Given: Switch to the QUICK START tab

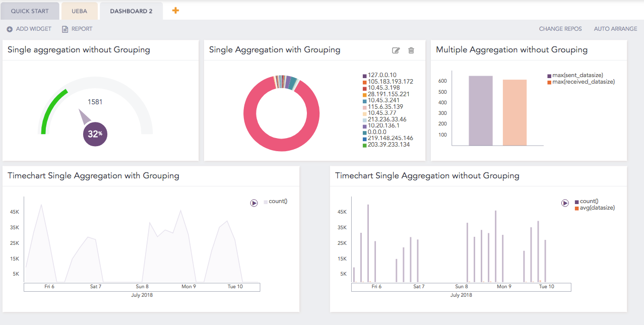Looking at the screenshot, I should click(30, 11).
